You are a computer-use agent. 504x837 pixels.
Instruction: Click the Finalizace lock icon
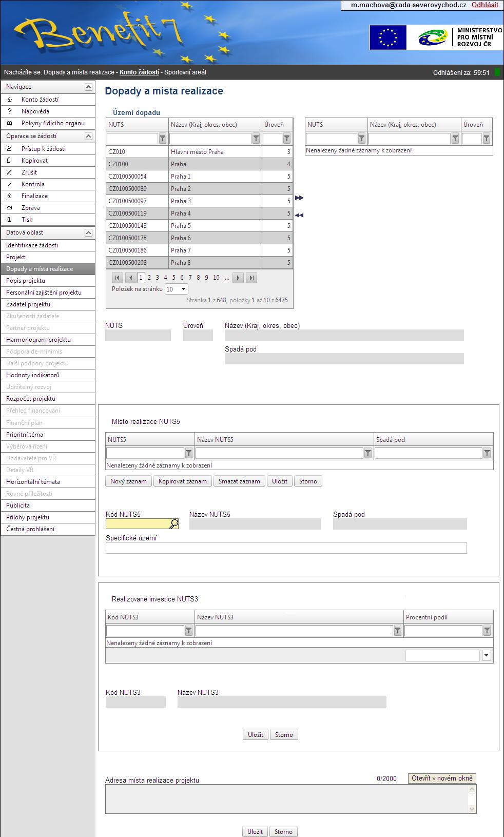[x=9, y=196]
